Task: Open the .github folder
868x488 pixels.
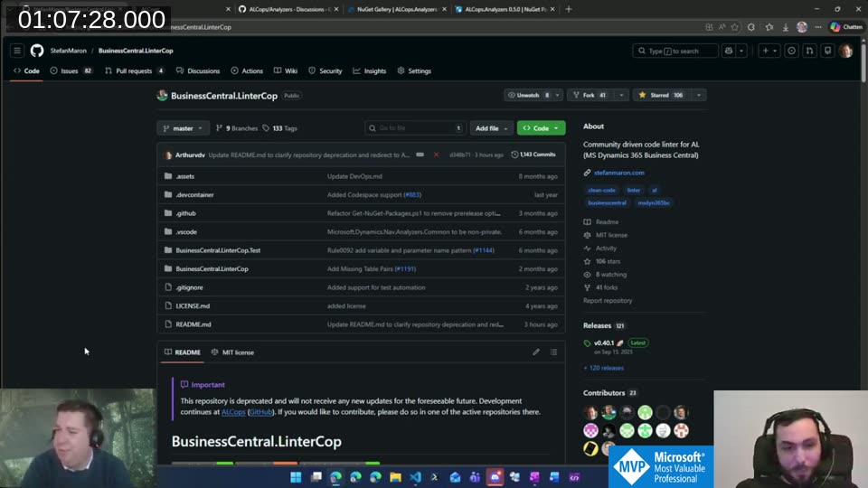Action: (x=186, y=213)
